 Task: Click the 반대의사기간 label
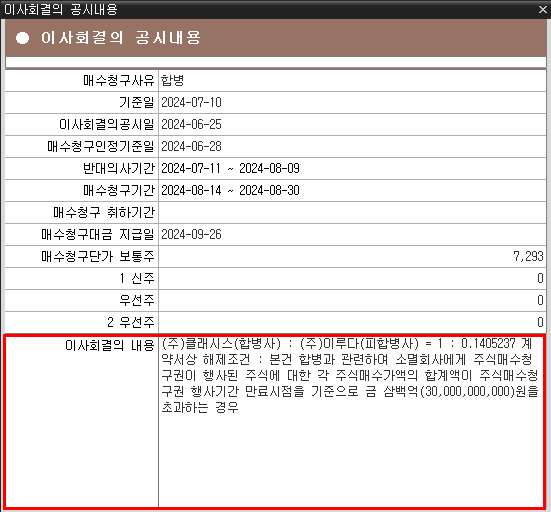pos(119,168)
